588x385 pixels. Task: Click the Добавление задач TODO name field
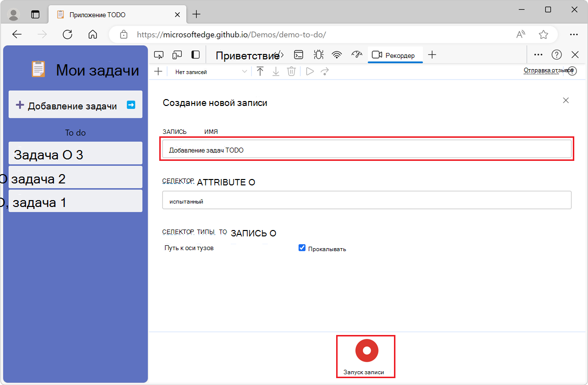click(x=367, y=150)
